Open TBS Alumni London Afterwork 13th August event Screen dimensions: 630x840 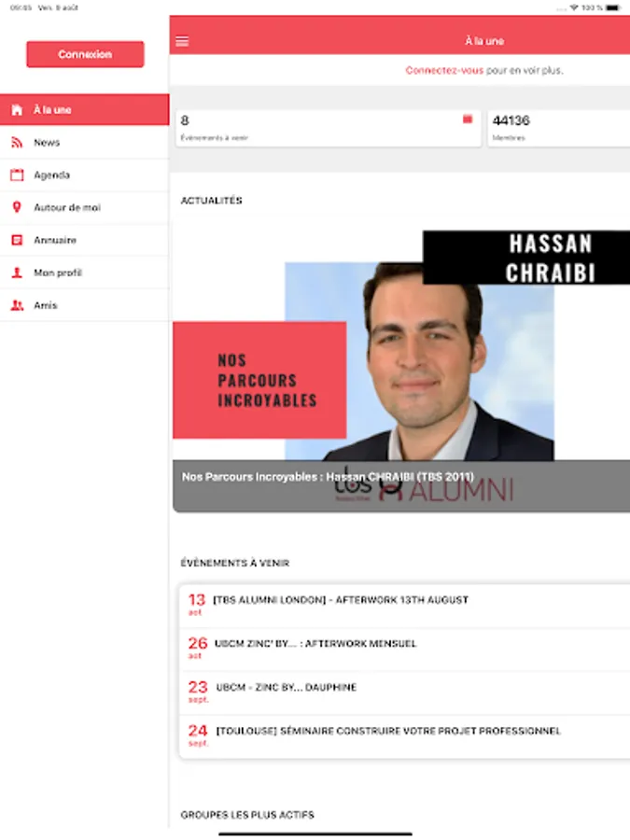(x=404, y=606)
